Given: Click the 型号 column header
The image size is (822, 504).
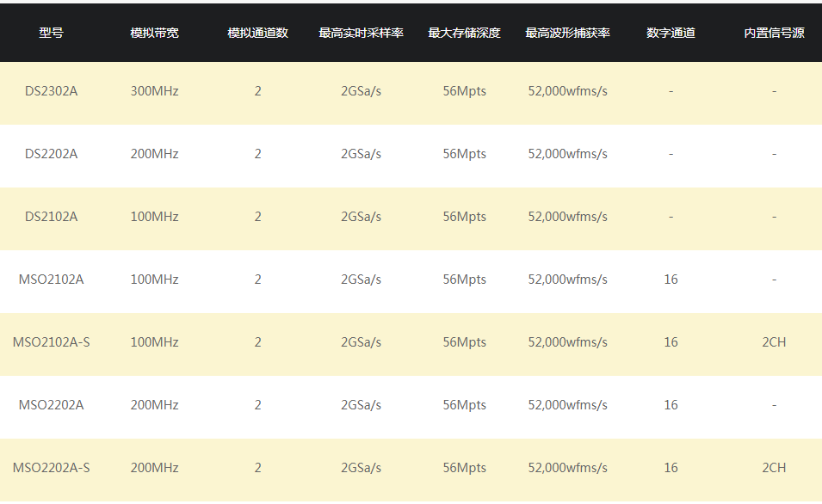Looking at the screenshot, I should pos(51,33).
